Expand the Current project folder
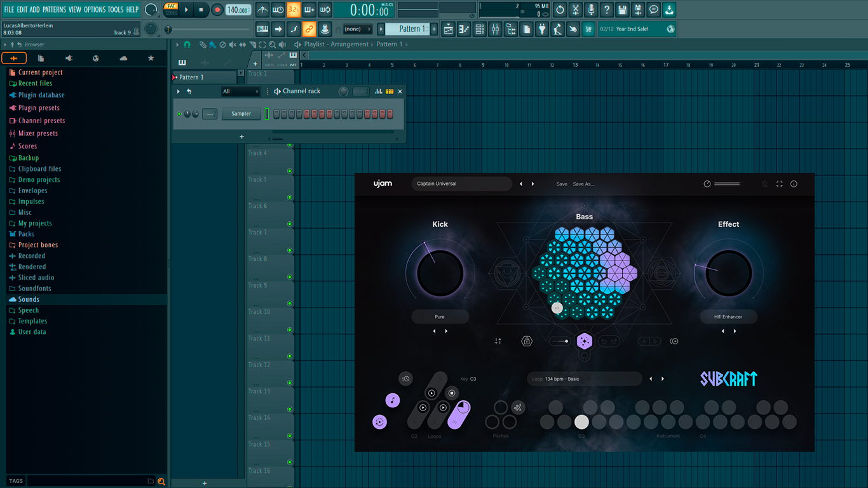This screenshot has width=868, height=488. 40,72
